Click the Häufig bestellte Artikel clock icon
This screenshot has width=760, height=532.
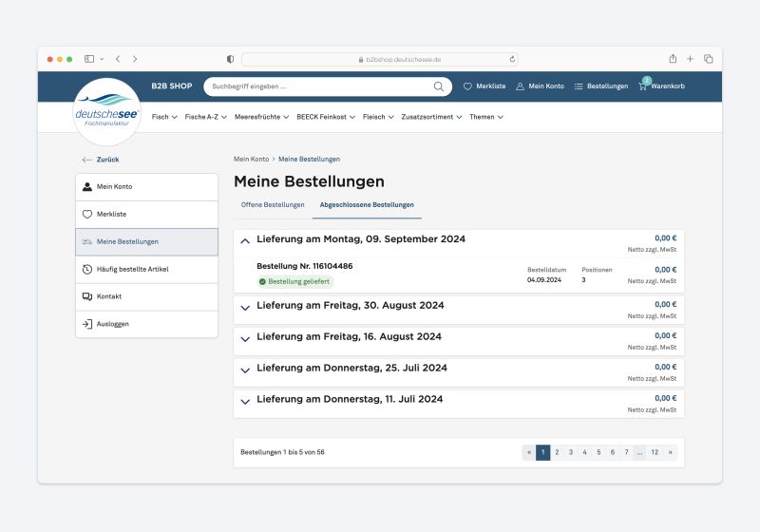pos(87,270)
